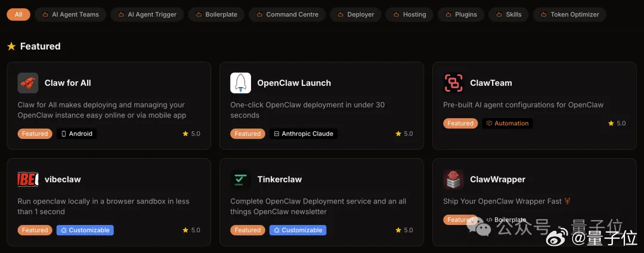Click 'Ship Your OpenClaw Wrapper Fast' description

click(507, 201)
